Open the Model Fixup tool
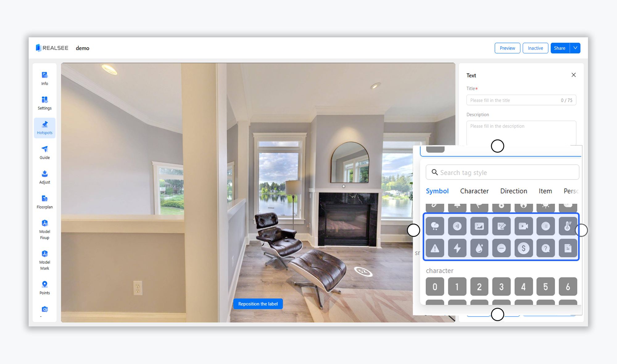 coord(45,230)
